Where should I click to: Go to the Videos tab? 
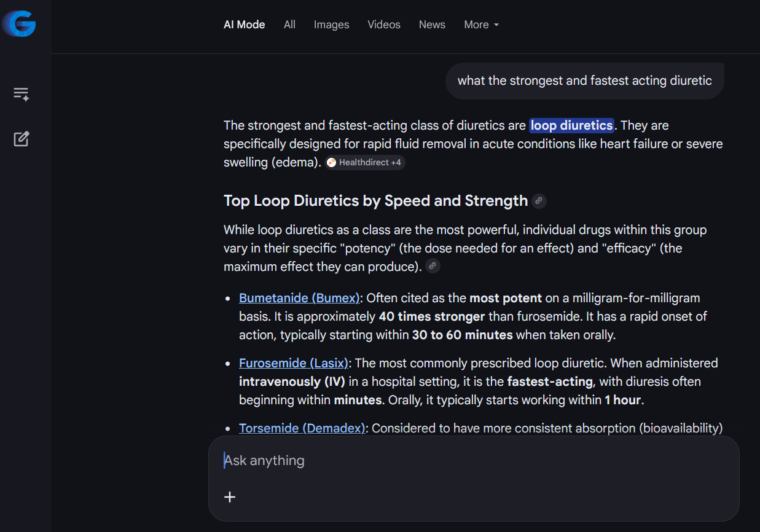click(384, 25)
